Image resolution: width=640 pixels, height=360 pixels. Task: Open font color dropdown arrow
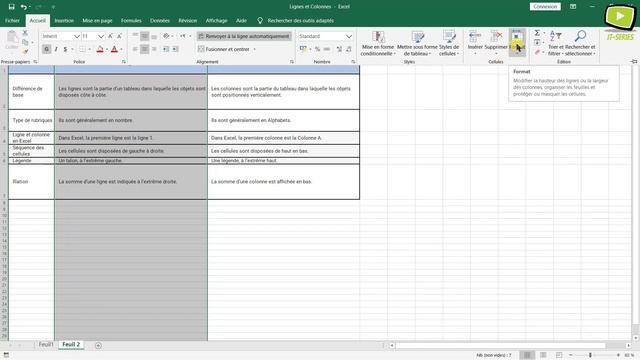(x=121, y=49)
